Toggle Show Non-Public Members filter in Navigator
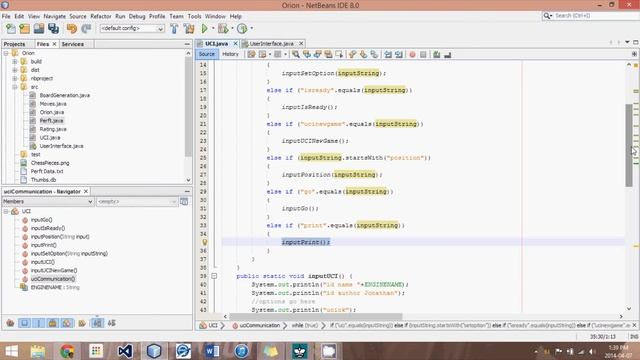 (x=53, y=323)
